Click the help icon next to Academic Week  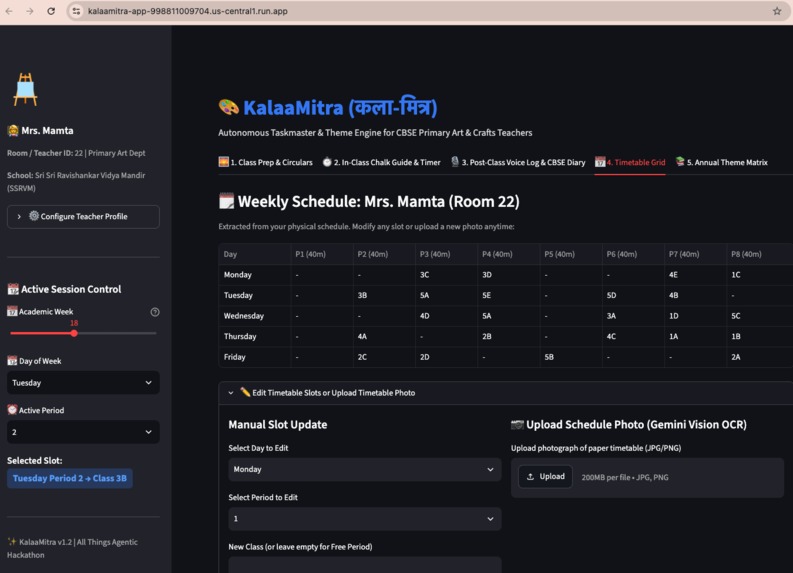coord(155,312)
